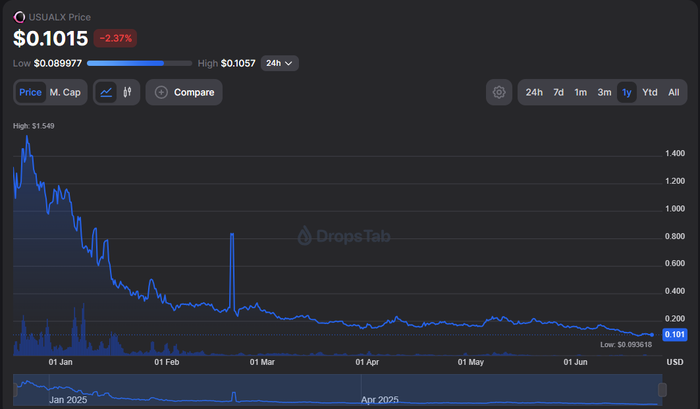Click the Compare button
Image resolution: width=700 pixels, height=409 pixels.
click(x=184, y=92)
